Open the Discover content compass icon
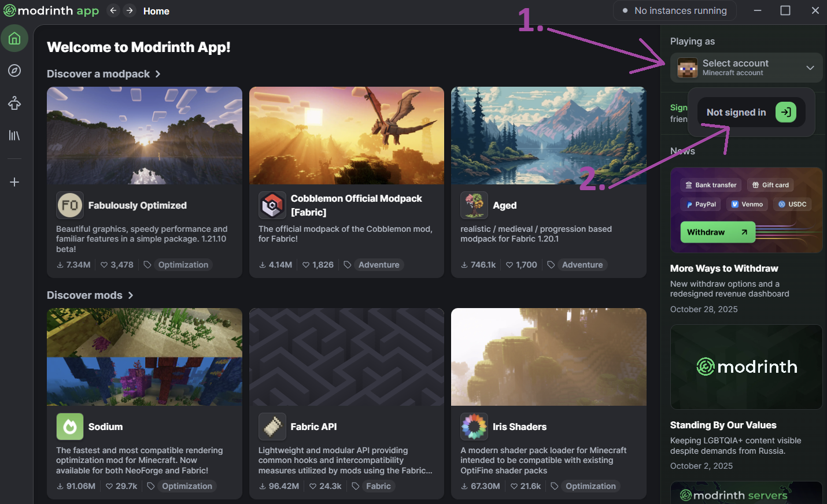 click(x=14, y=71)
